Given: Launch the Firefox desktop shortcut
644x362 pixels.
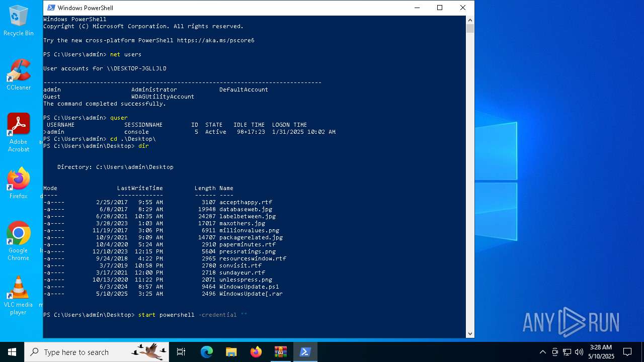Looking at the screenshot, I should point(19,183).
